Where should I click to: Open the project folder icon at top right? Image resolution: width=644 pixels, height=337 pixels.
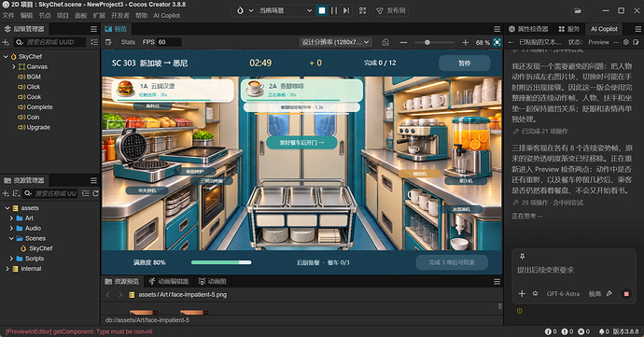tap(578, 10)
